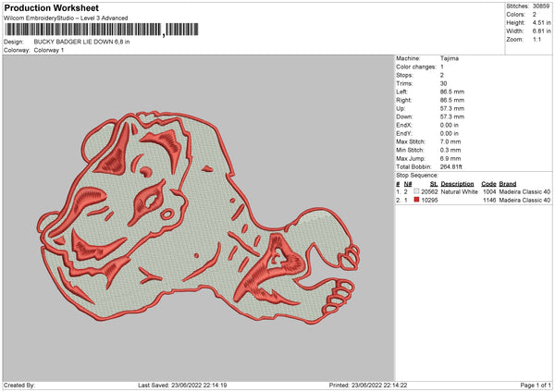Click the Left value 86.5 mm
The width and height of the screenshot is (555, 392).
pos(452,92)
